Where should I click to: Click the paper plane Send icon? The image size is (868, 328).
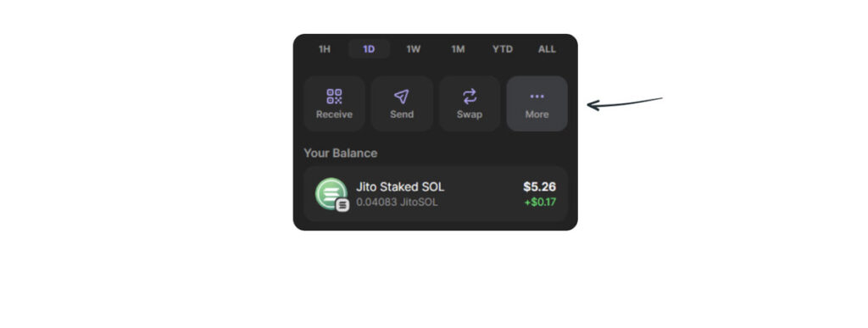[x=401, y=97]
